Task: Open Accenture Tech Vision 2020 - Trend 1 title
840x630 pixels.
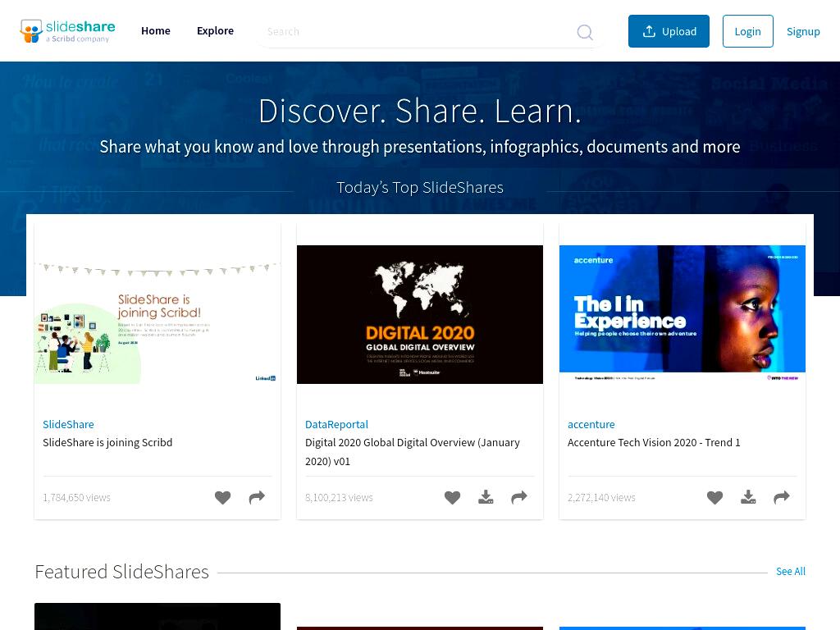Action: click(654, 442)
